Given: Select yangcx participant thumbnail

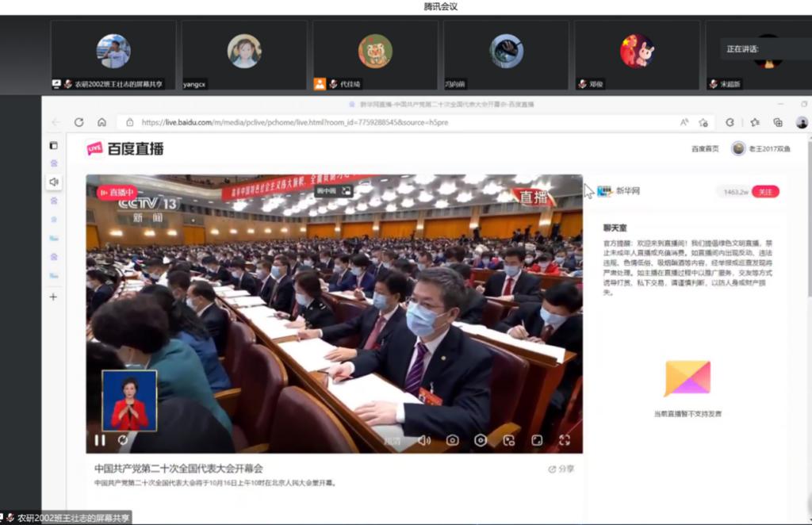Looking at the screenshot, I should [x=243, y=54].
